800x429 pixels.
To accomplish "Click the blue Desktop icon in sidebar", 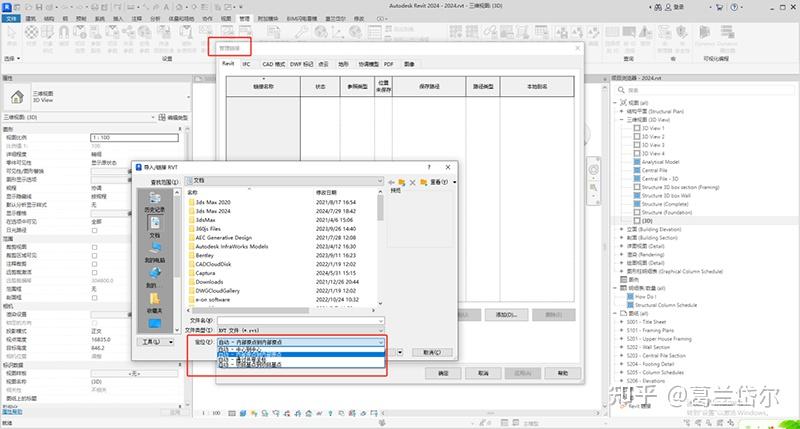I will tap(155, 324).
